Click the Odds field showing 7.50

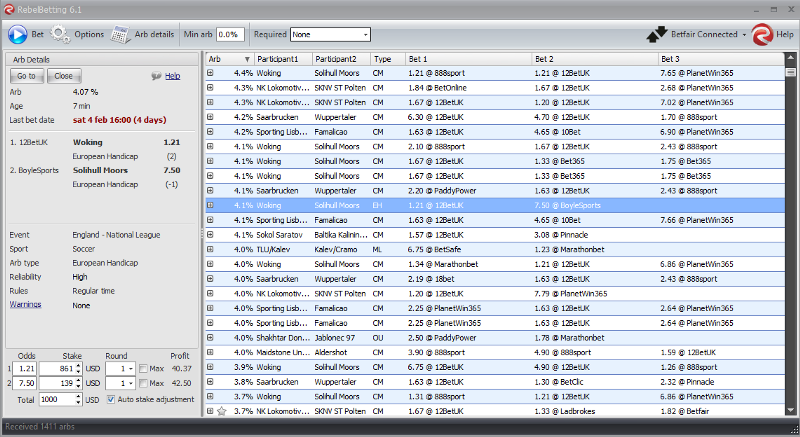click(26, 383)
